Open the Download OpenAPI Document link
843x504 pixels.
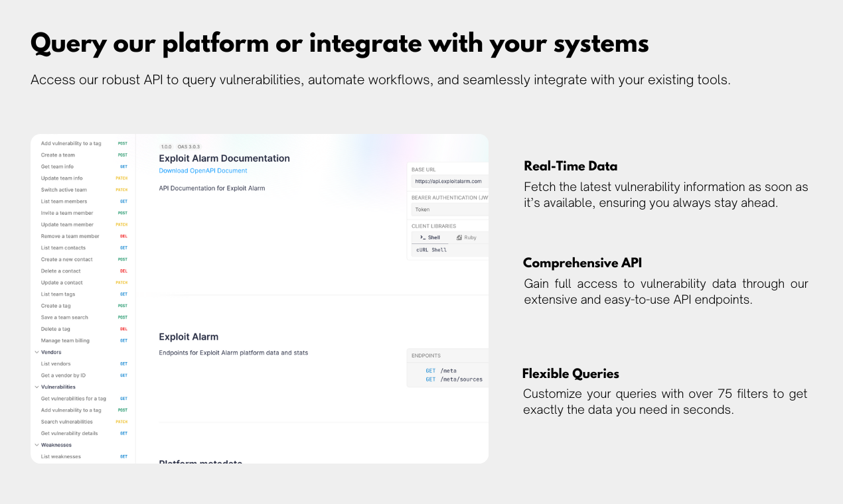click(x=203, y=170)
